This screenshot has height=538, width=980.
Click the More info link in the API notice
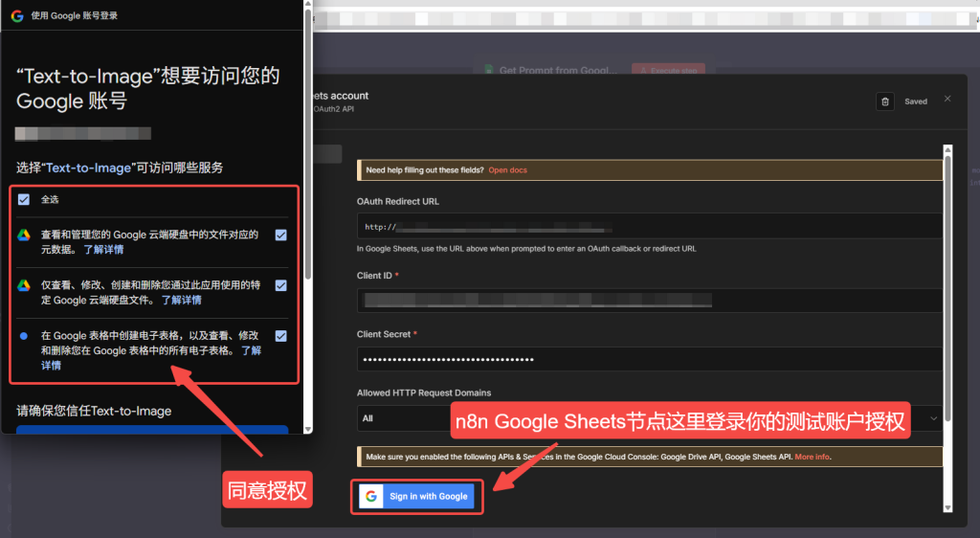812,457
